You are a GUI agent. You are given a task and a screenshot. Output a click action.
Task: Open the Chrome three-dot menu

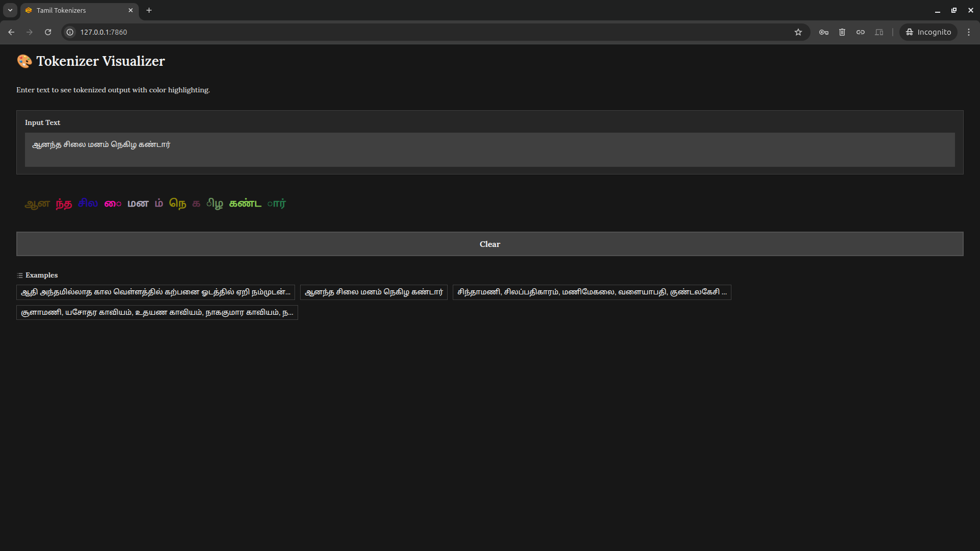pyautogui.click(x=969, y=32)
